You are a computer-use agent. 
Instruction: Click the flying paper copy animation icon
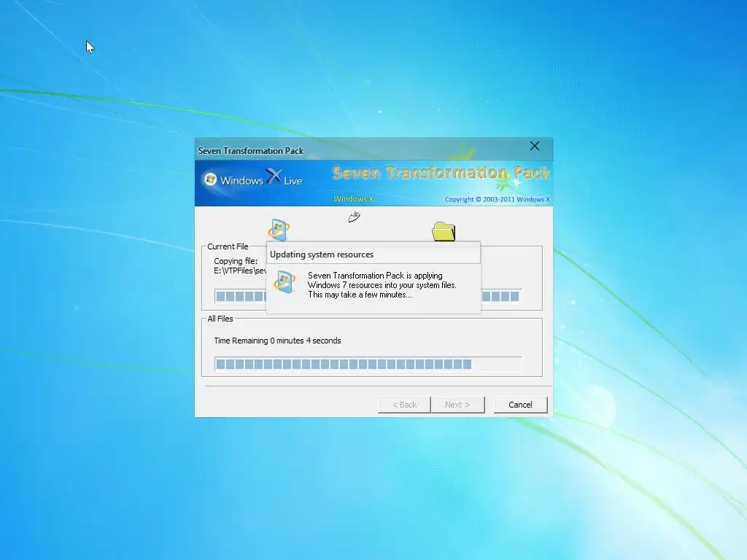click(354, 217)
